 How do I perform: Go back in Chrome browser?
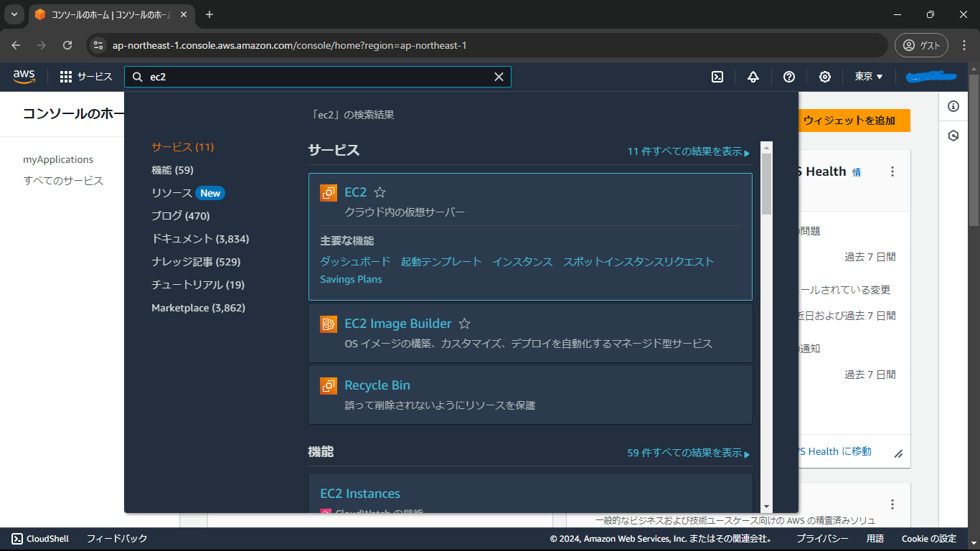pos(16,45)
